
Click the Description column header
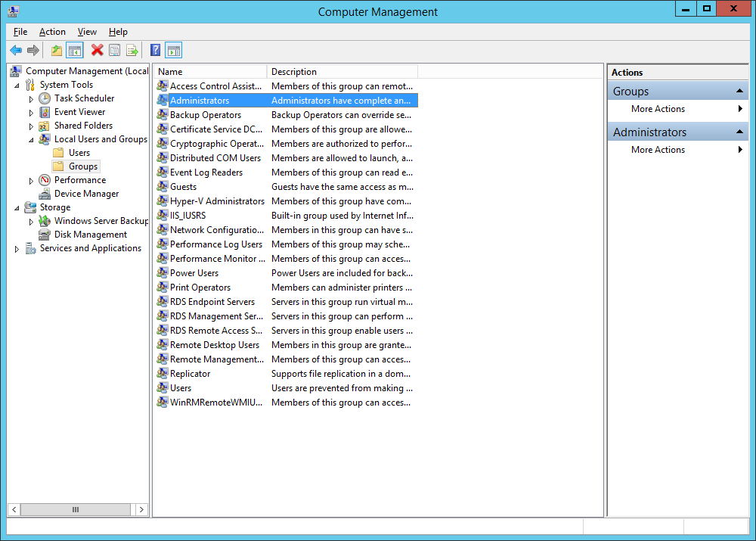click(x=342, y=72)
